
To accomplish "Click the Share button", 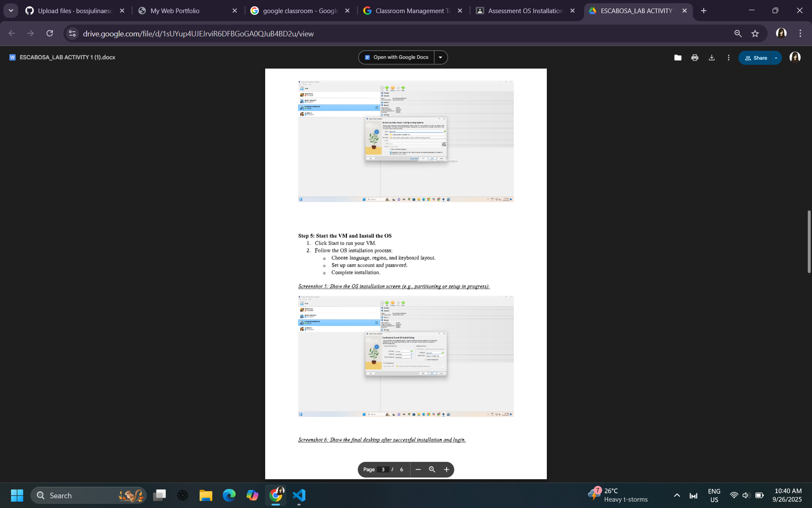I will pyautogui.click(x=756, y=58).
